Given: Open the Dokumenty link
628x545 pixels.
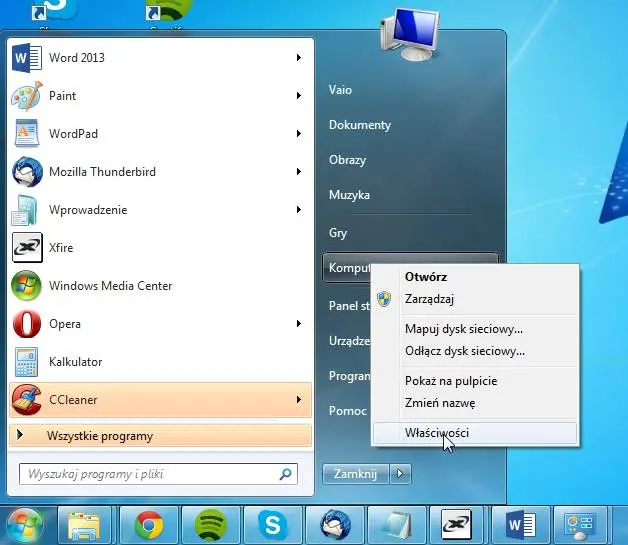Looking at the screenshot, I should [359, 125].
